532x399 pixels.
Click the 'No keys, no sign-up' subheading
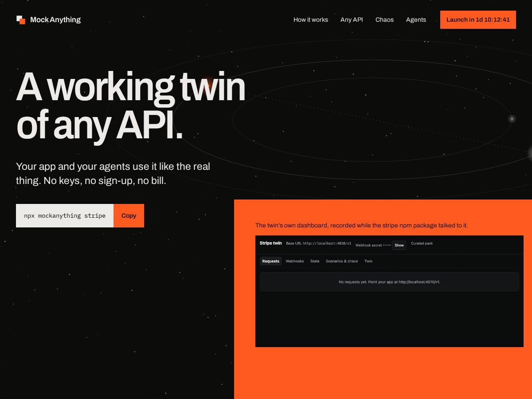[113, 174]
